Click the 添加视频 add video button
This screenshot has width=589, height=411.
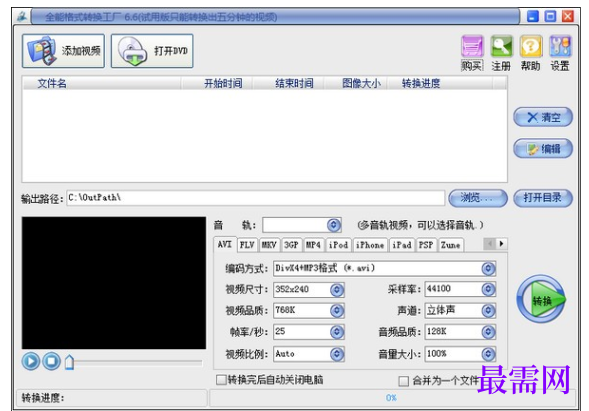point(63,51)
